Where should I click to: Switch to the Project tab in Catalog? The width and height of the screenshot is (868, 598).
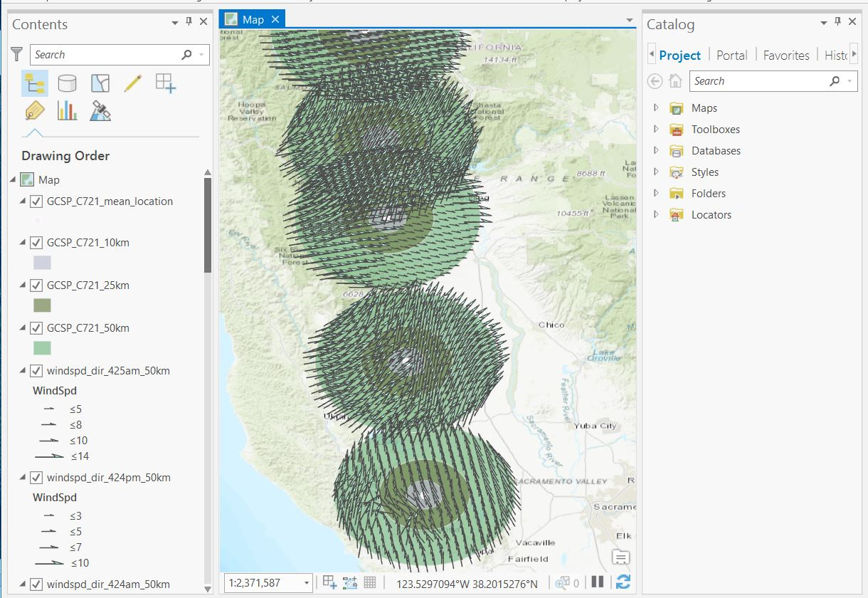point(679,56)
